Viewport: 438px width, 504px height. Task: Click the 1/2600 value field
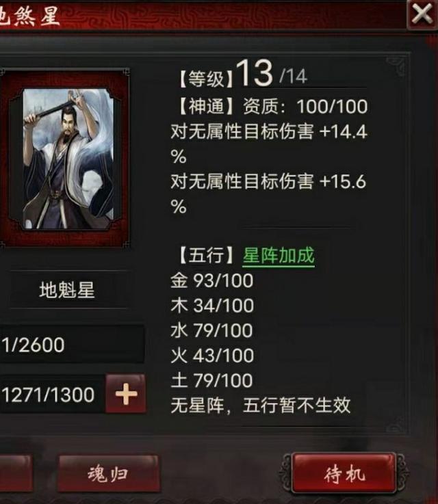71,344
